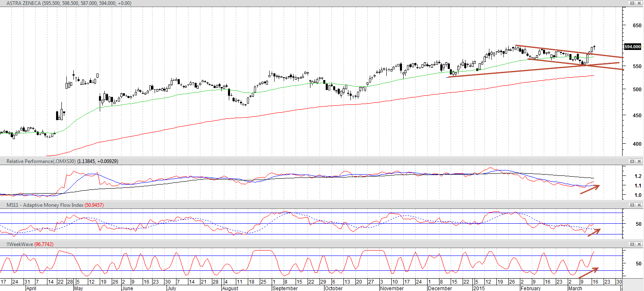Maximize the !!WeekWave indicator pane
This screenshot has height=291, width=644.
632,244
